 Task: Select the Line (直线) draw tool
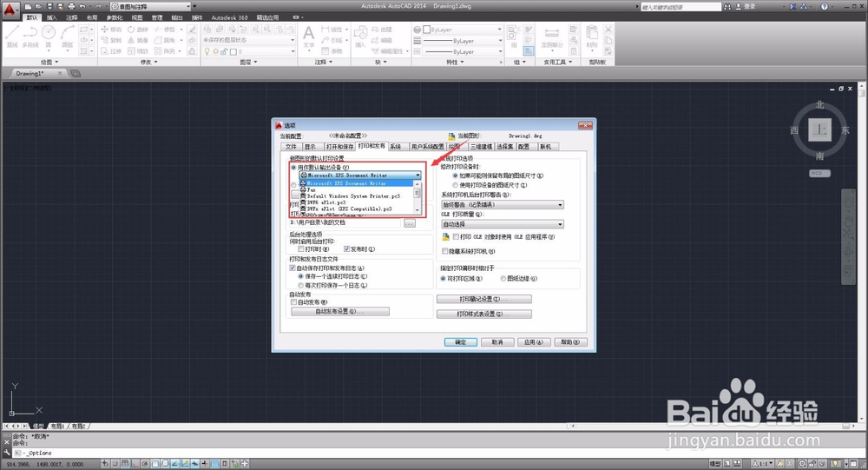12,36
